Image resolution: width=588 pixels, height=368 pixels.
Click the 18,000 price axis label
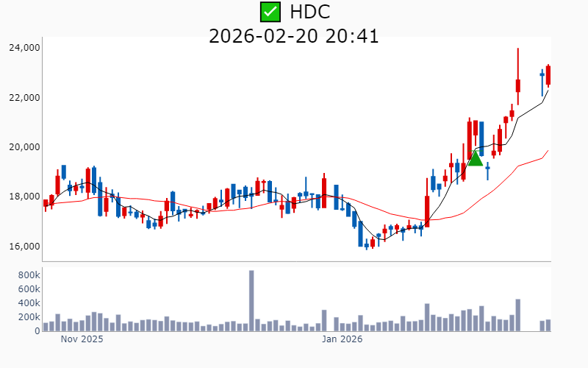24,197
